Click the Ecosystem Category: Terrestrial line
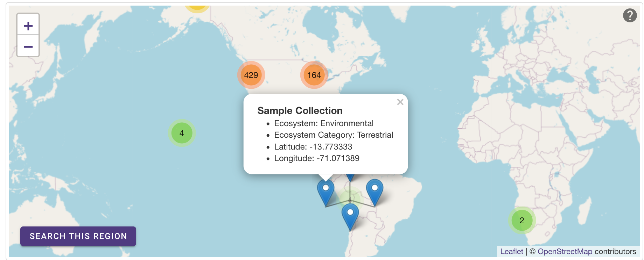644x260 pixels. pyautogui.click(x=334, y=135)
